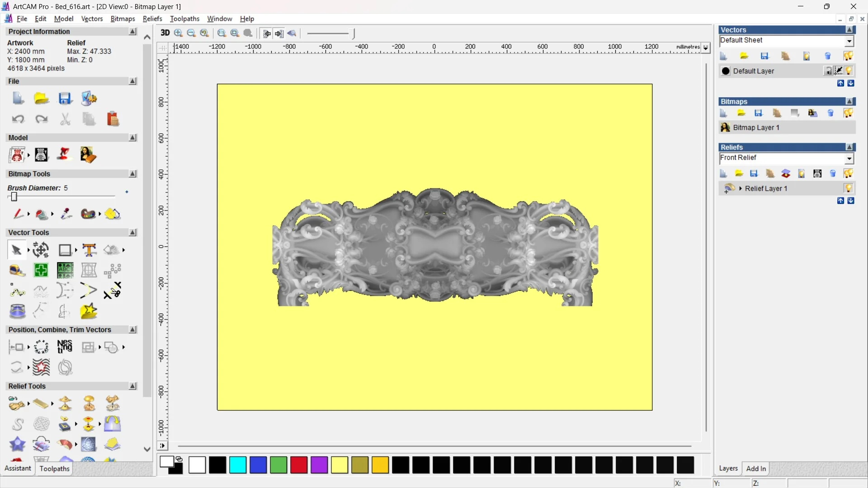The image size is (868, 488).
Task: Click the star shape vector tool
Action: pyautogui.click(x=89, y=311)
